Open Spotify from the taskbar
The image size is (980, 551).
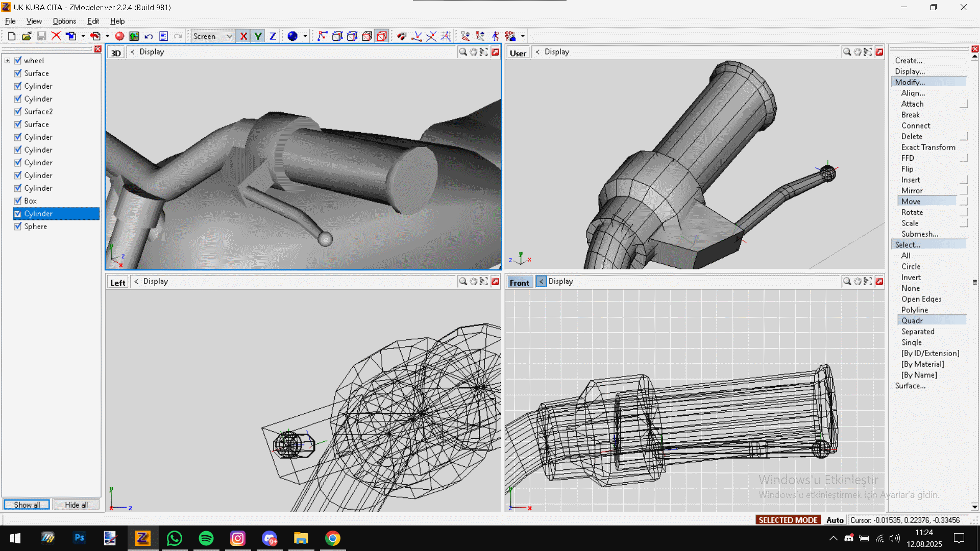206,538
